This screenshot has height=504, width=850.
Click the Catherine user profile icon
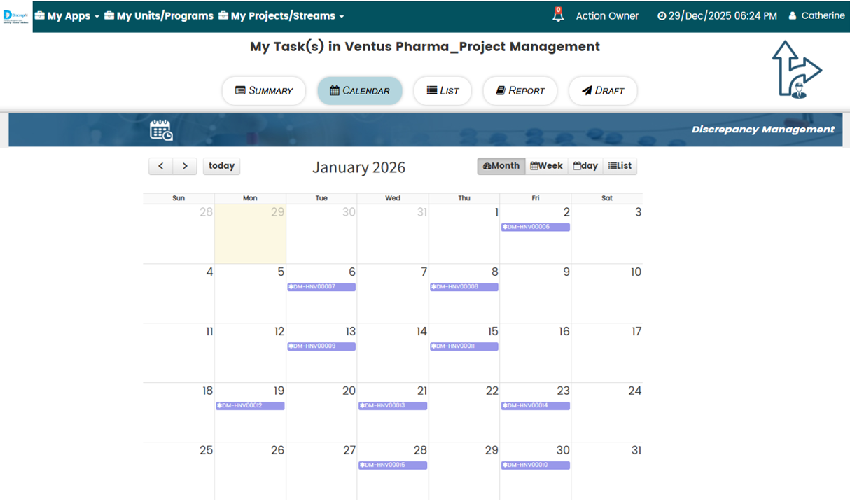(x=793, y=15)
